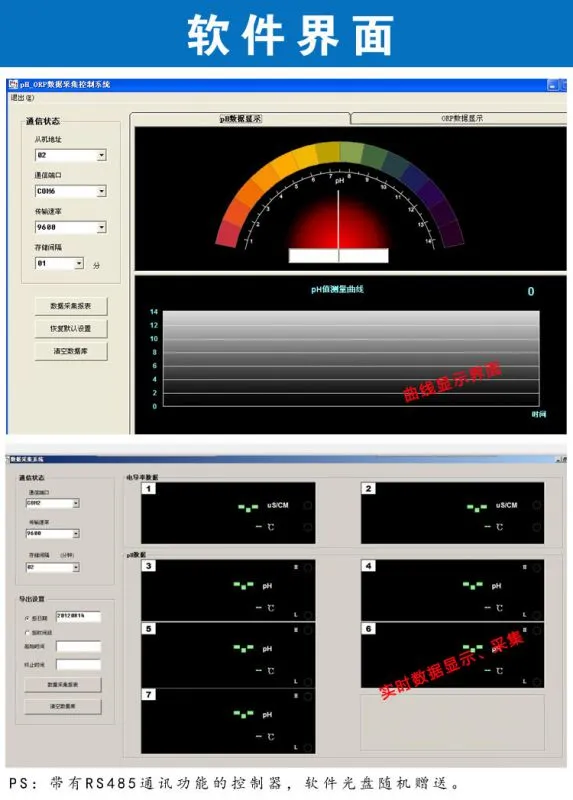The width and height of the screenshot is (573, 800).
Task: Click channel number badge 7
Action: (x=148, y=694)
